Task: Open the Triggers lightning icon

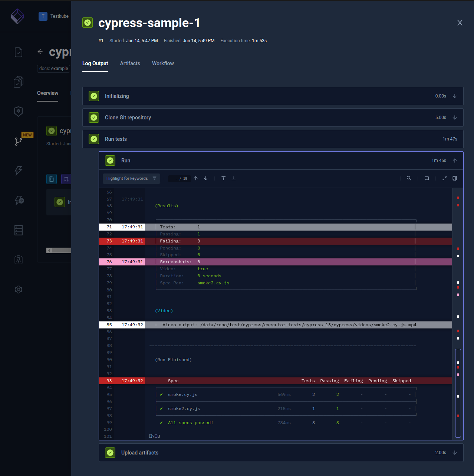Action: (19, 171)
